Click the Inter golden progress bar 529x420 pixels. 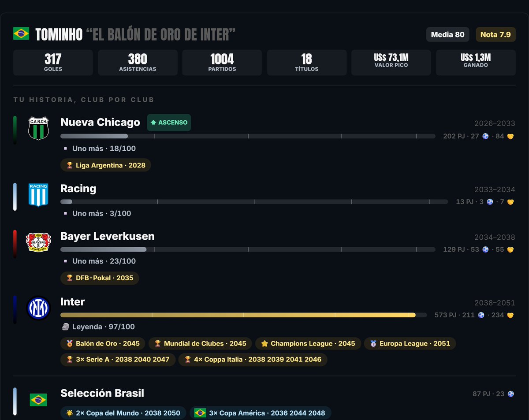(x=243, y=315)
